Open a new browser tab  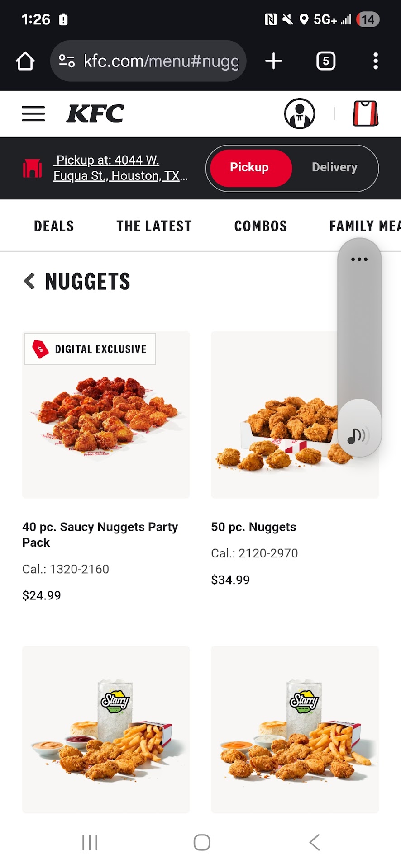point(273,61)
